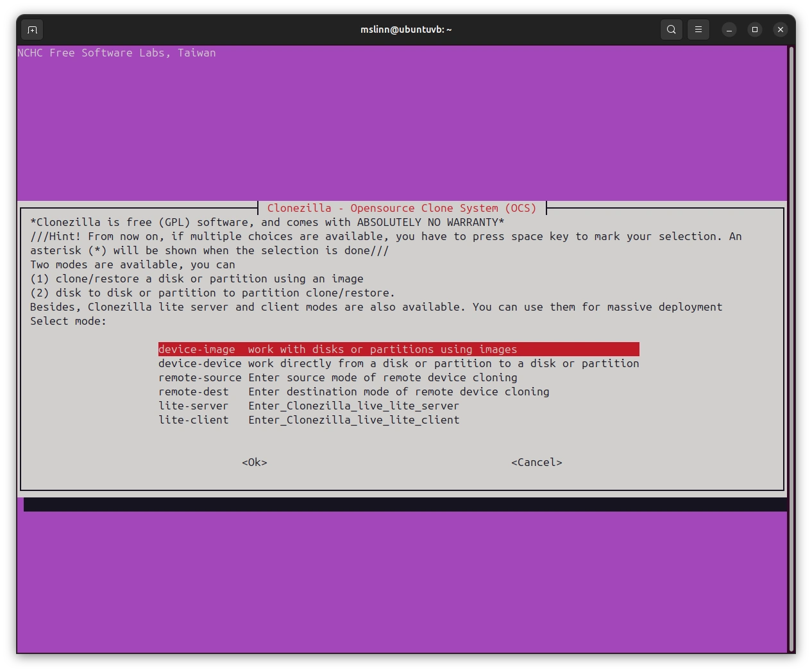Select the device-device mode entry
The width and height of the screenshot is (812, 672).
point(398,363)
